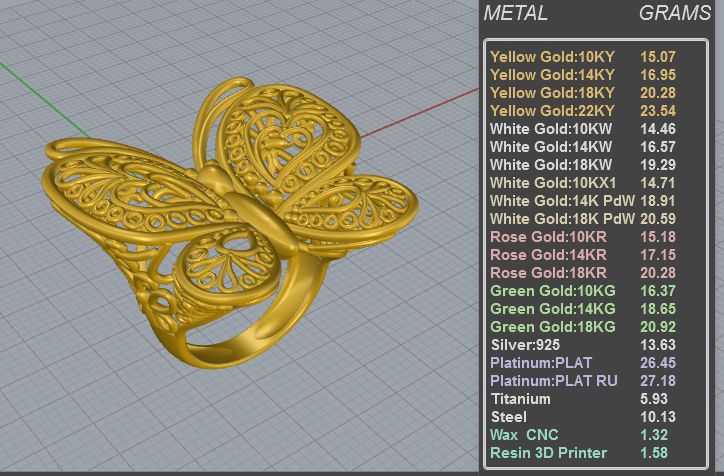The width and height of the screenshot is (724, 476).
Task: Click the 20.92 grams value
Action: [658, 327]
